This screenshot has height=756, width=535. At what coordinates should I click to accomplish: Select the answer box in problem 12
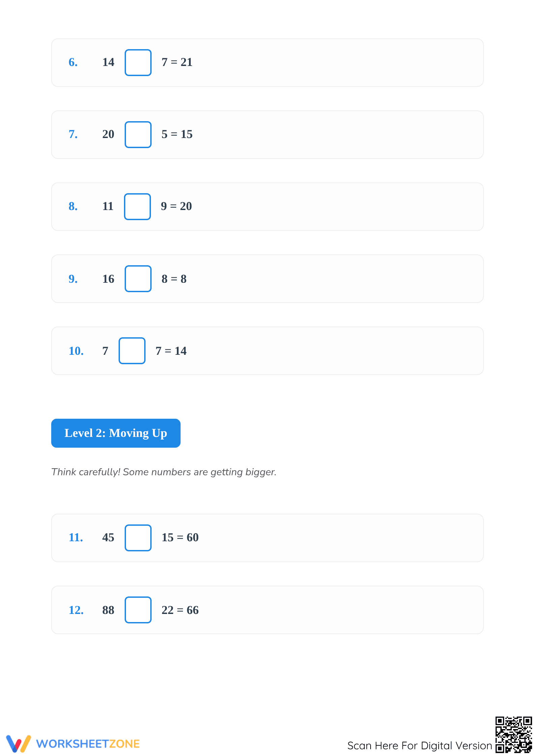point(138,610)
